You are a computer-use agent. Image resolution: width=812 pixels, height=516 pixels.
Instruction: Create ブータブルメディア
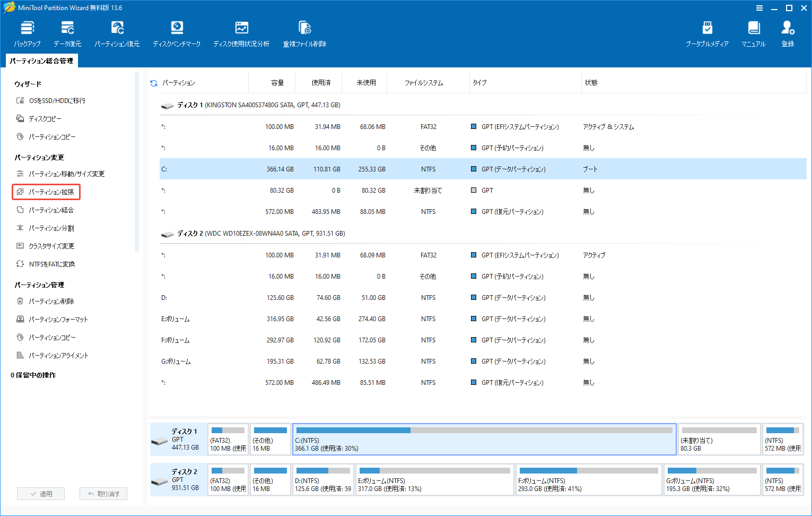(708, 33)
